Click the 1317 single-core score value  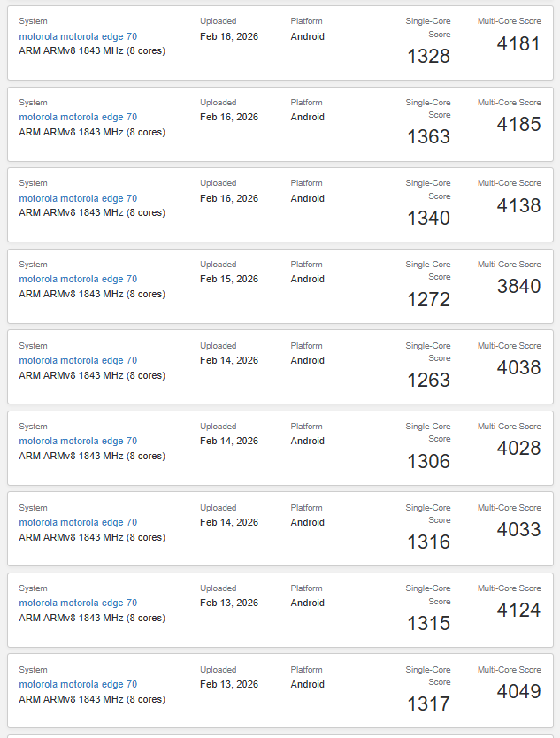click(x=428, y=704)
